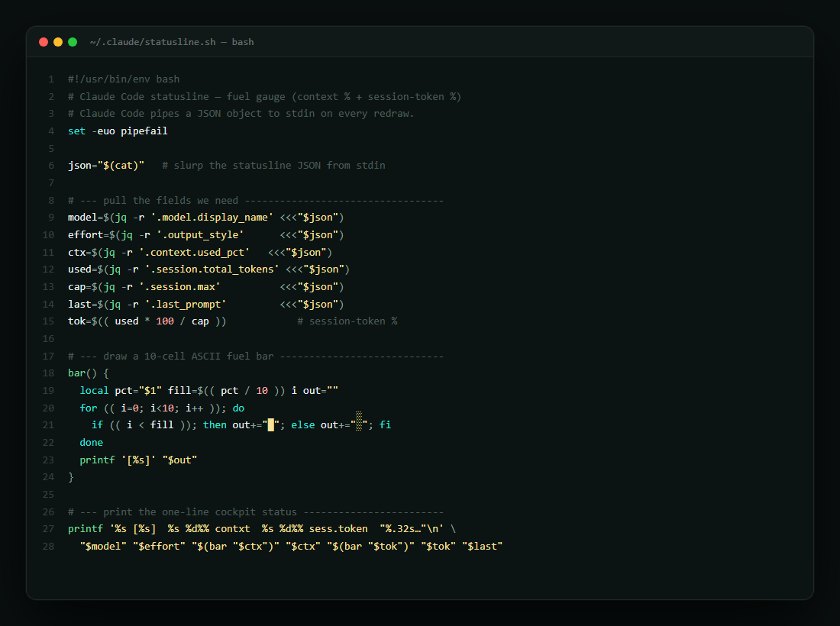
Task: Click the closing brace on line 24
Action: point(71,477)
